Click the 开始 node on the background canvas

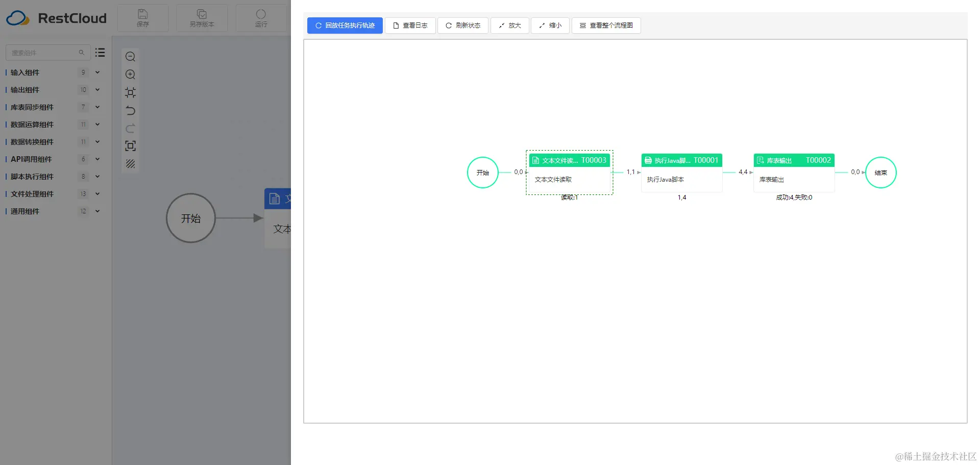click(x=191, y=218)
